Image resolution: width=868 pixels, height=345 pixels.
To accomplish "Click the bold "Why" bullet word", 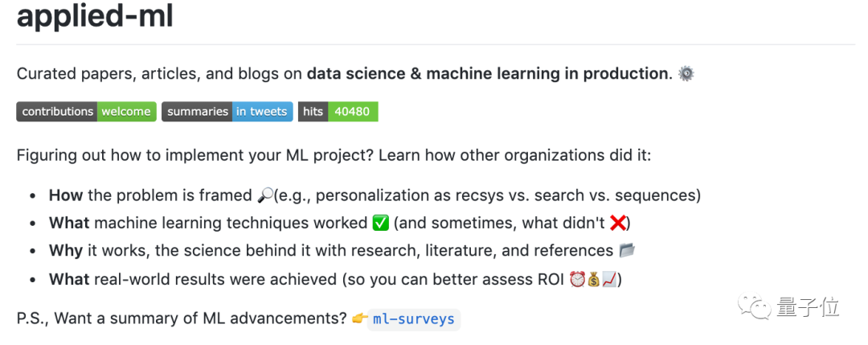I will pyautogui.click(x=66, y=251).
